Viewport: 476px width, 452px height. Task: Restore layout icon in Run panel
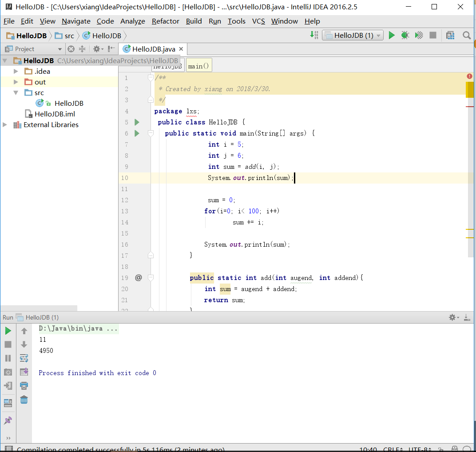[8, 403]
